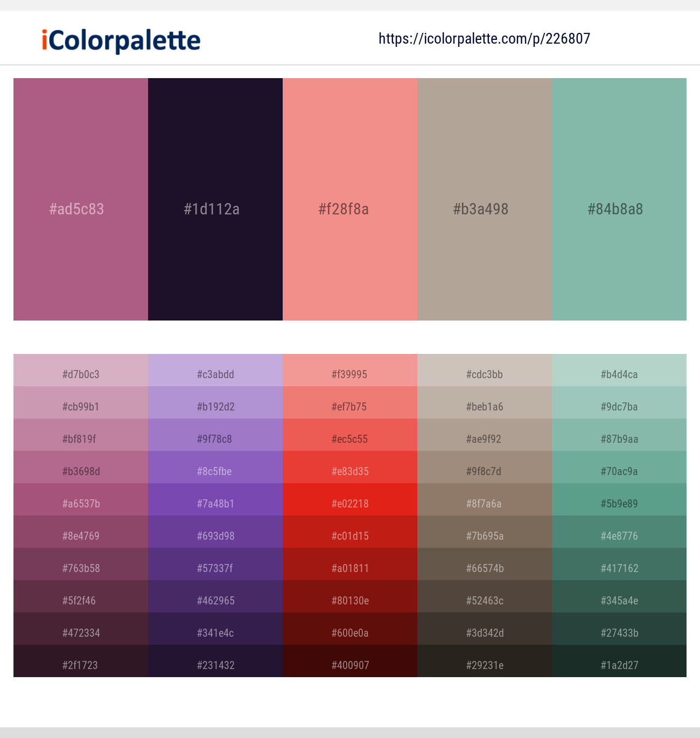Select the #9f8c7d mid taupe shade
The width and height of the screenshot is (700, 738).
coord(484,471)
